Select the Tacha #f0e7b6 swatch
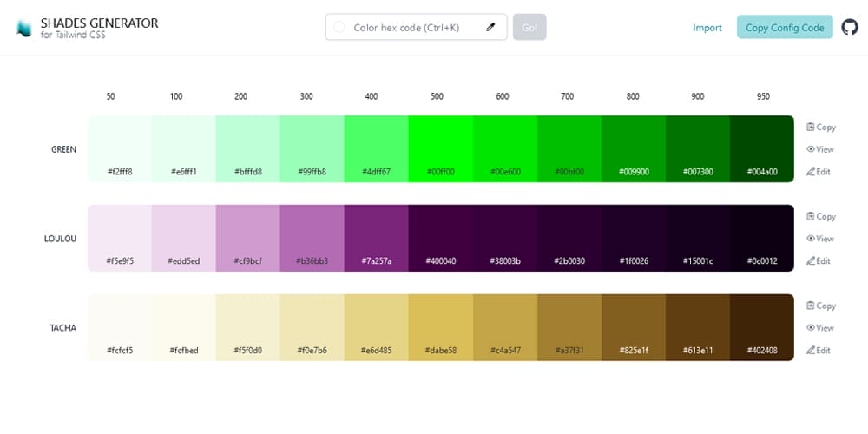This screenshot has height=434, width=868. (312, 327)
